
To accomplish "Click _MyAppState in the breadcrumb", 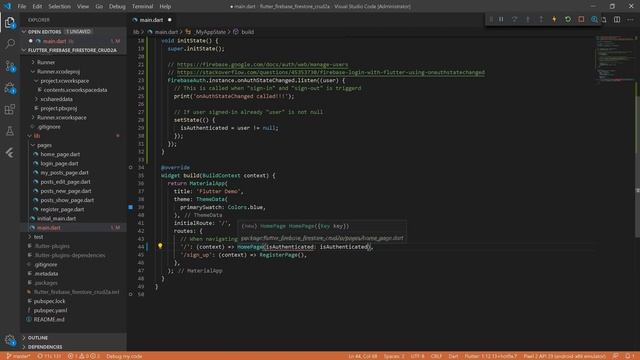I will pos(209,32).
